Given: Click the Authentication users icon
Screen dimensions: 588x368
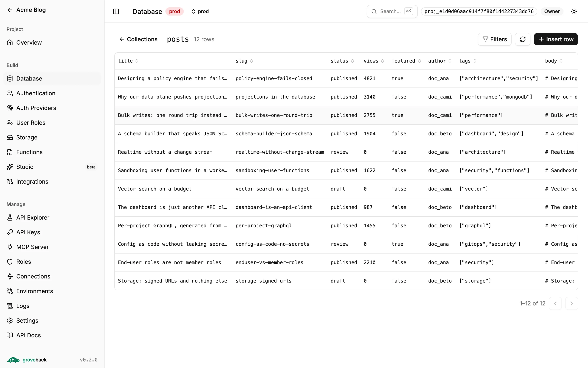Looking at the screenshot, I should pos(10,93).
